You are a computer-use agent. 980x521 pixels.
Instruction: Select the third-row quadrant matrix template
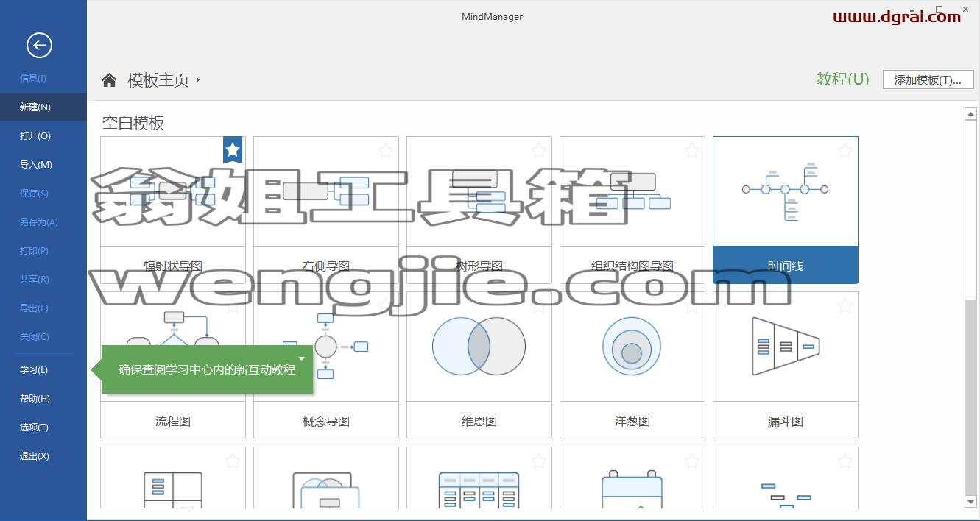point(173,478)
